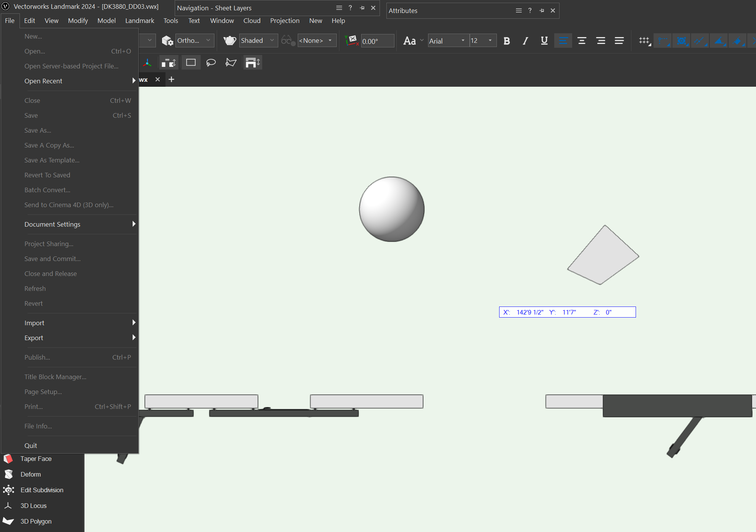Select the 3D Locus tool

(x=33, y=506)
